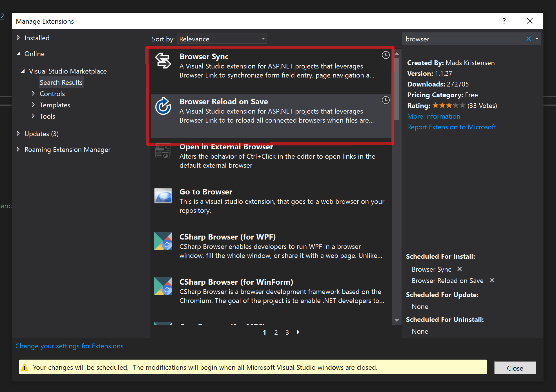Expand the Templates tree node
Screen dimensions: 556x392
tap(33, 105)
